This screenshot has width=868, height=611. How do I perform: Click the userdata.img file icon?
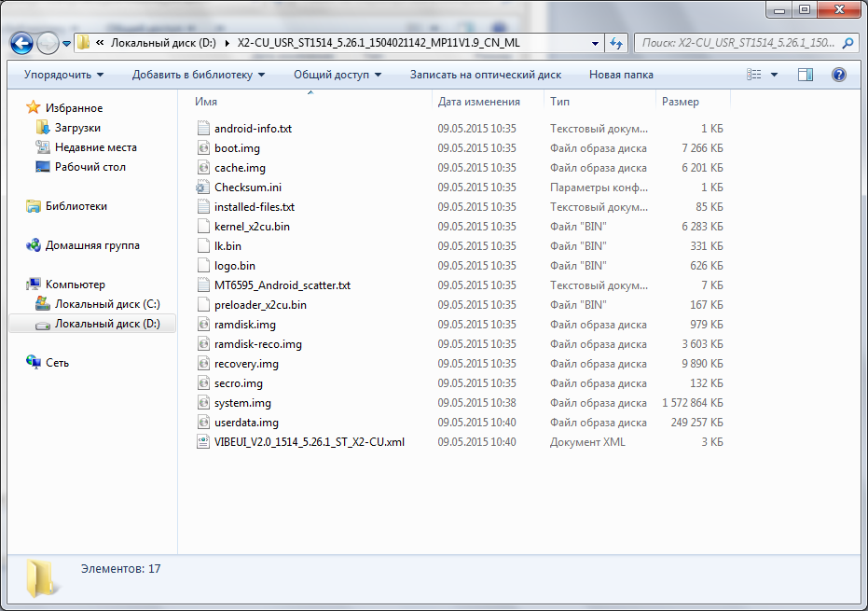click(203, 423)
